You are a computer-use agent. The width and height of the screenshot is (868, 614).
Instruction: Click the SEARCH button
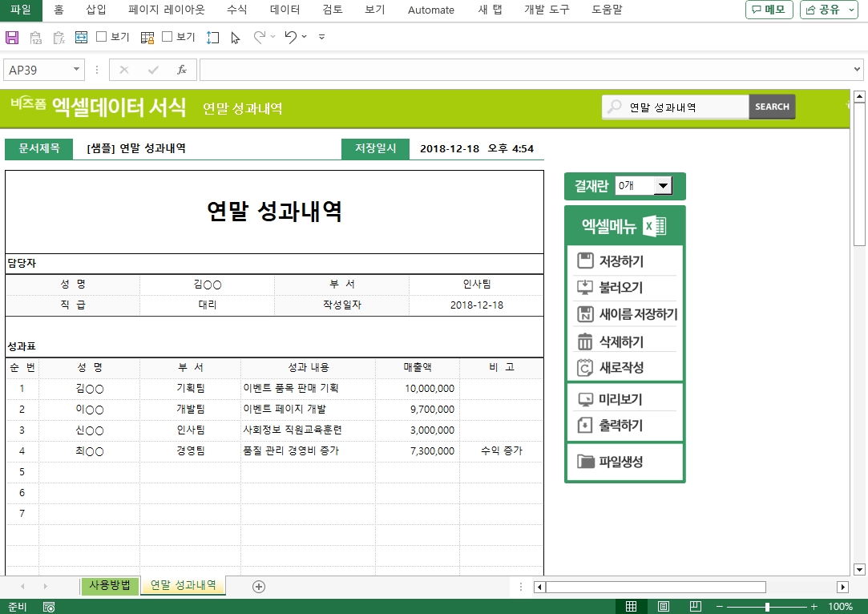tap(772, 107)
